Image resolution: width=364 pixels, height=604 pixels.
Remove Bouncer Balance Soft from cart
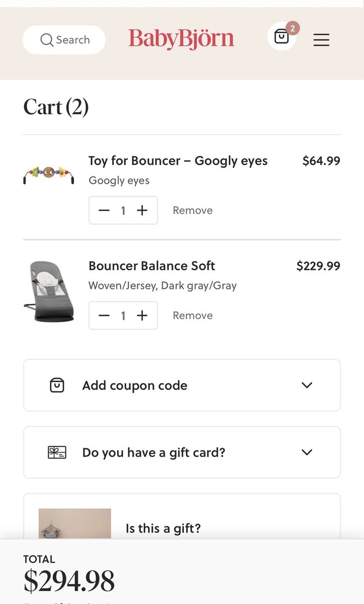pyautogui.click(x=193, y=316)
